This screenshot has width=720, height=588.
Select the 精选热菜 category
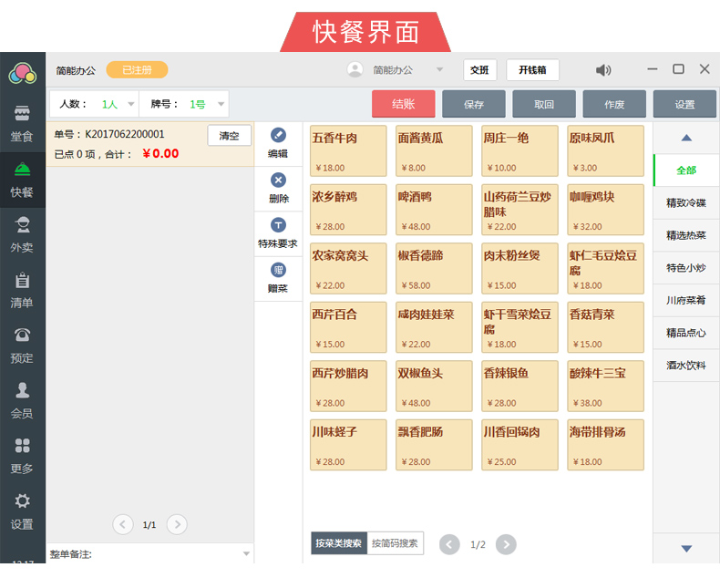tap(686, 235)
